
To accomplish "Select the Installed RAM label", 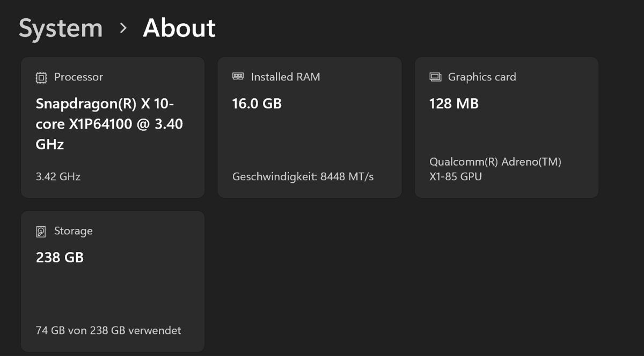I will click(286, 77).
